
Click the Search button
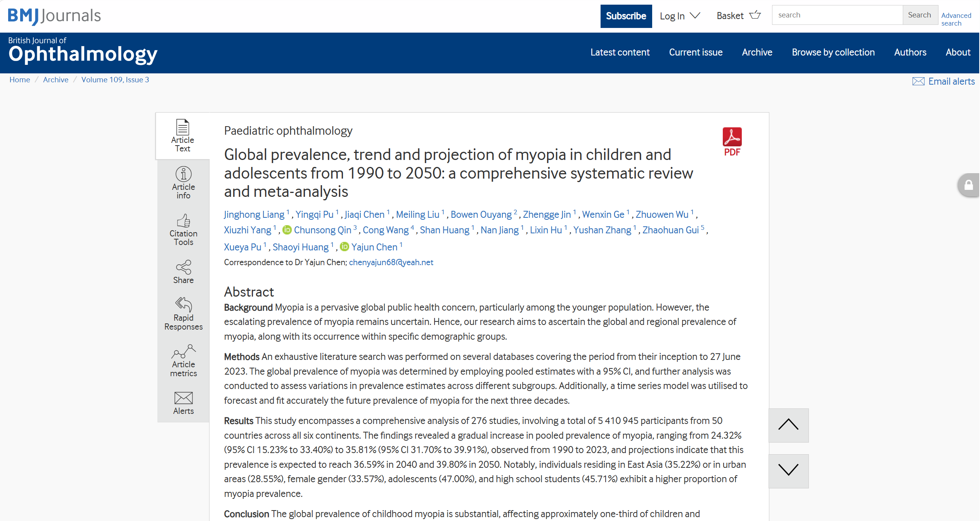pyautogui.click(x=920, y=15)
